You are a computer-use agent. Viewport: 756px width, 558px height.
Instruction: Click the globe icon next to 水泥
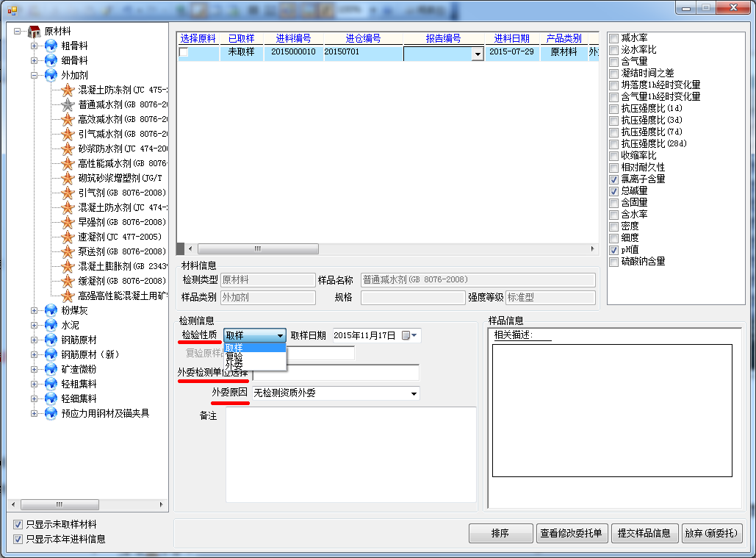(51, 325)
